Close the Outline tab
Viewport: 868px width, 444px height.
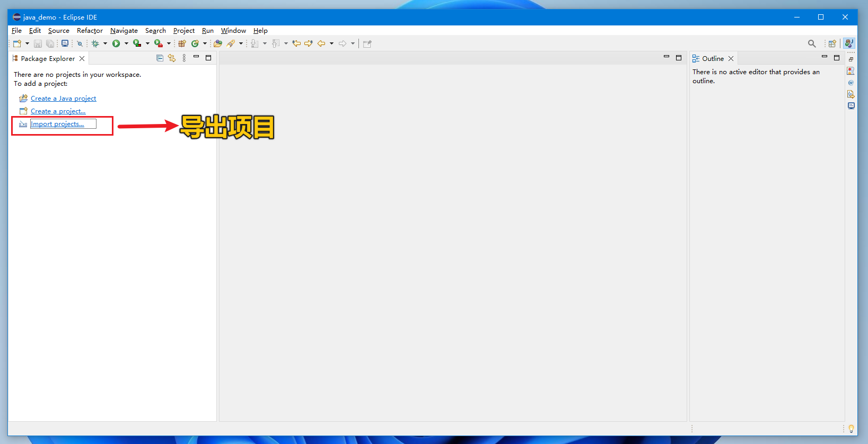click(731, 59)
